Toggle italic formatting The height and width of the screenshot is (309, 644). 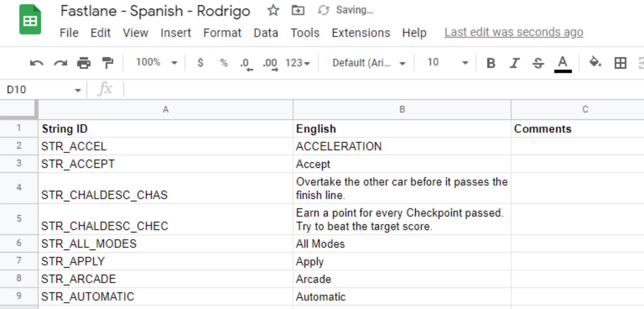514,63
